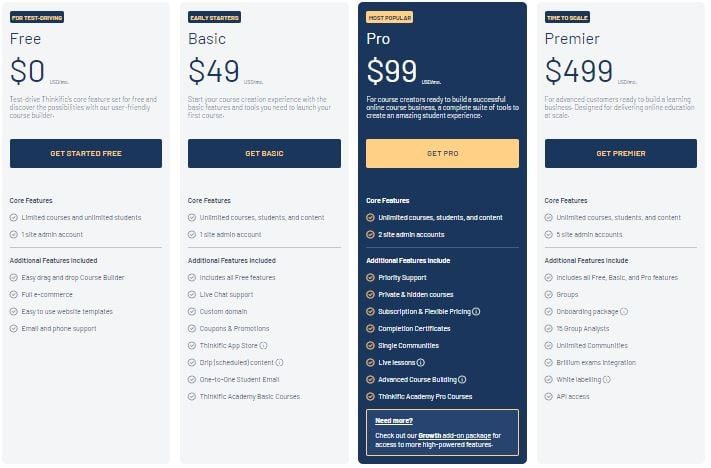Open White labelling info icon

click(x=607, y=380)
